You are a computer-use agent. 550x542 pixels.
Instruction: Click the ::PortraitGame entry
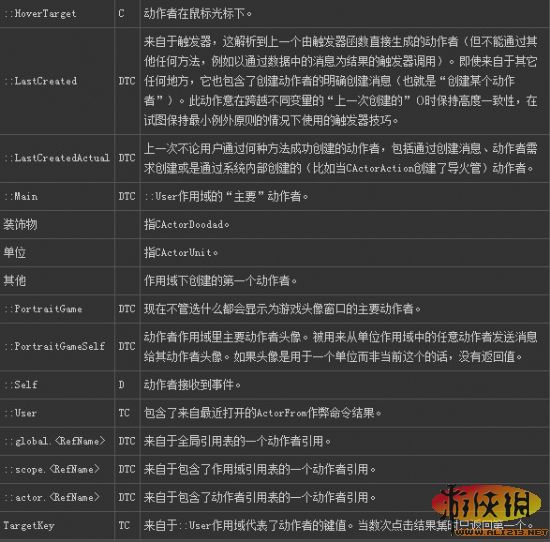click(43, 309)
